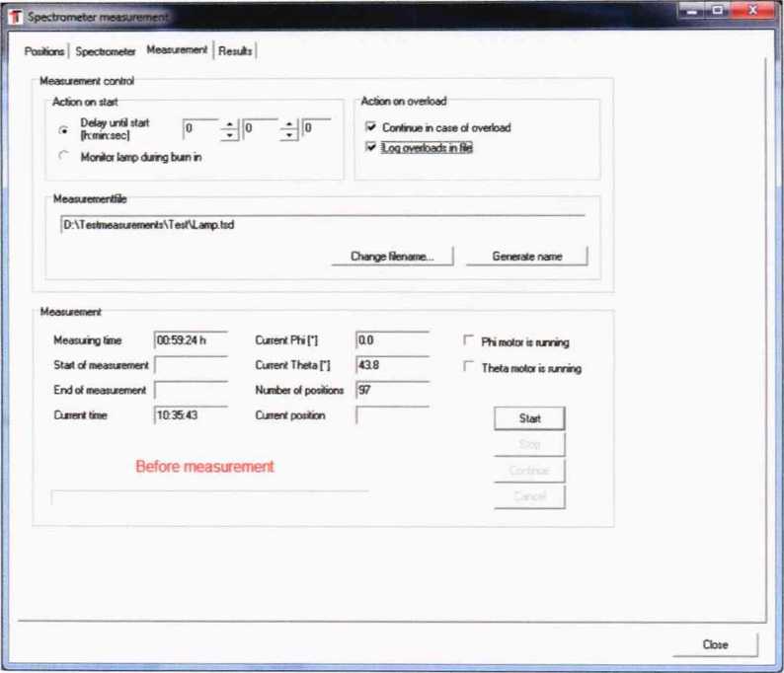The width and height of the screenshot is (784, 673).
Task: Click the Current Theta value field
Action: click(392, 365)
